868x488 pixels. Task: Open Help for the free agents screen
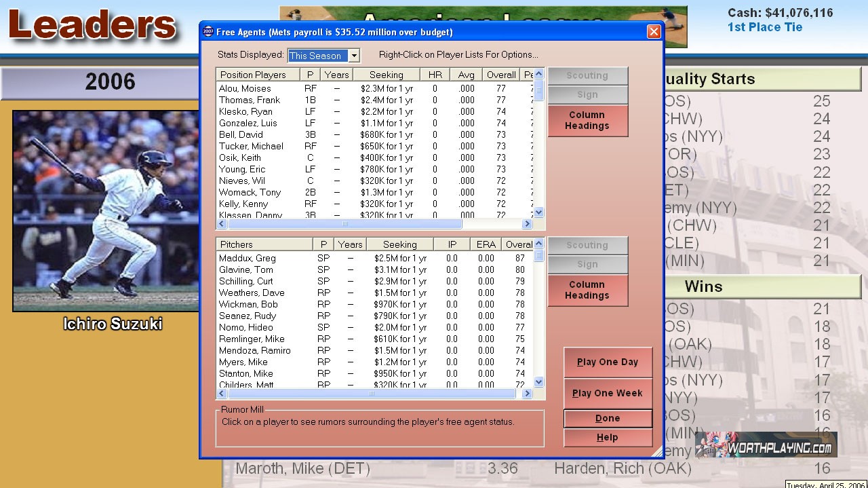click(x=608, y=438)
